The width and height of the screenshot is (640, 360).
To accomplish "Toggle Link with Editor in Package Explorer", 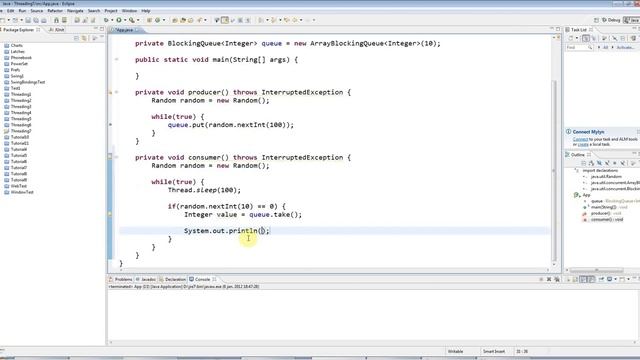I will pyautogui.click(x=84, y=38).
